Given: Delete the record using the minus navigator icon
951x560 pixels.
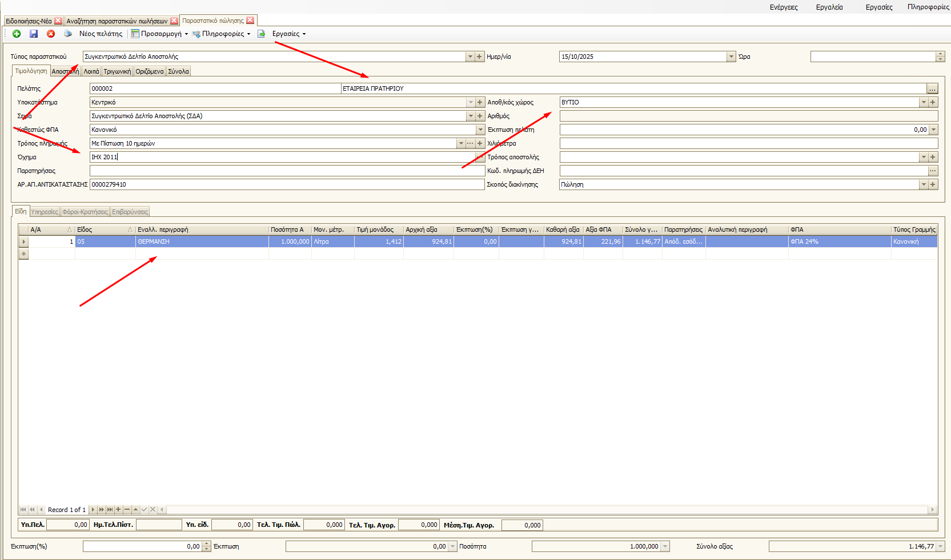Looking at the screenshot, I should coord(126,509).
